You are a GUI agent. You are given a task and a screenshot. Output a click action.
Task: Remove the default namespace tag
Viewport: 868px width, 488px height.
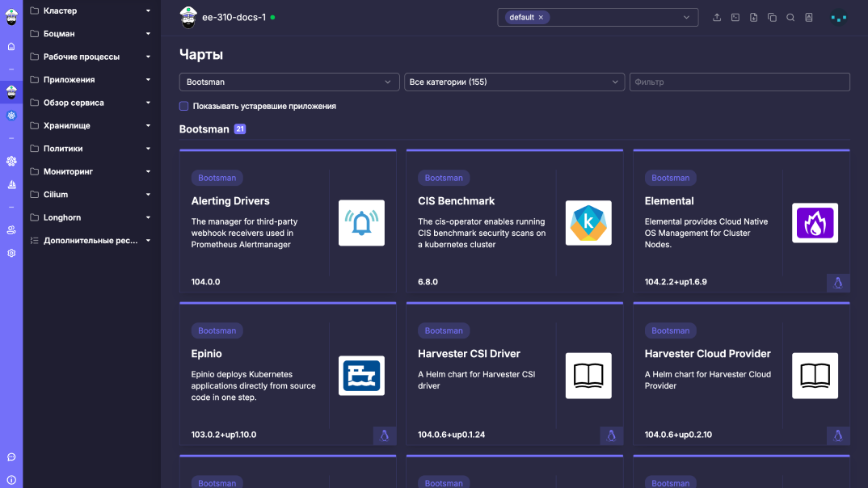541,17
